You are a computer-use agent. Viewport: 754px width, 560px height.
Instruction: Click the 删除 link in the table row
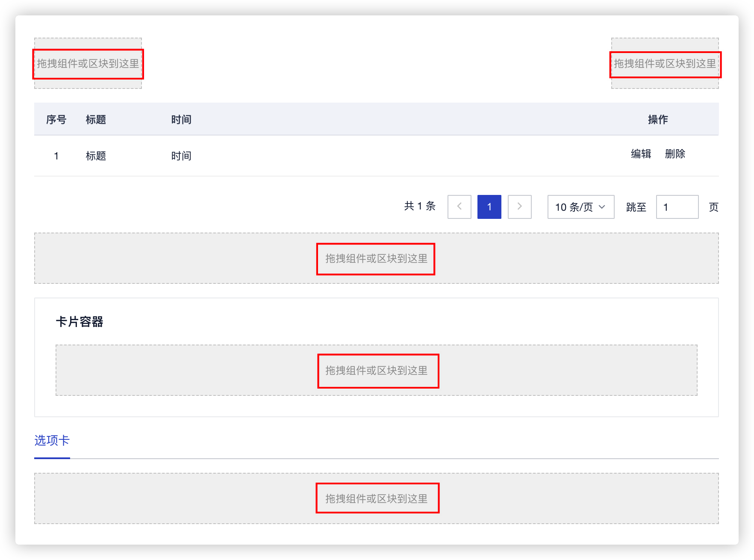click(675, 154)
